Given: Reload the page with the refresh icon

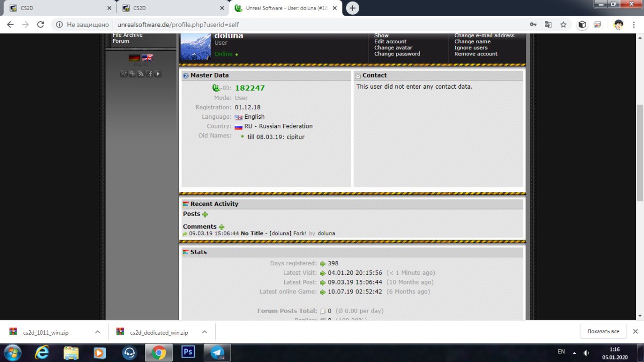Looking at the screenshot, I should pyautogui.click(x=41, y=24).
